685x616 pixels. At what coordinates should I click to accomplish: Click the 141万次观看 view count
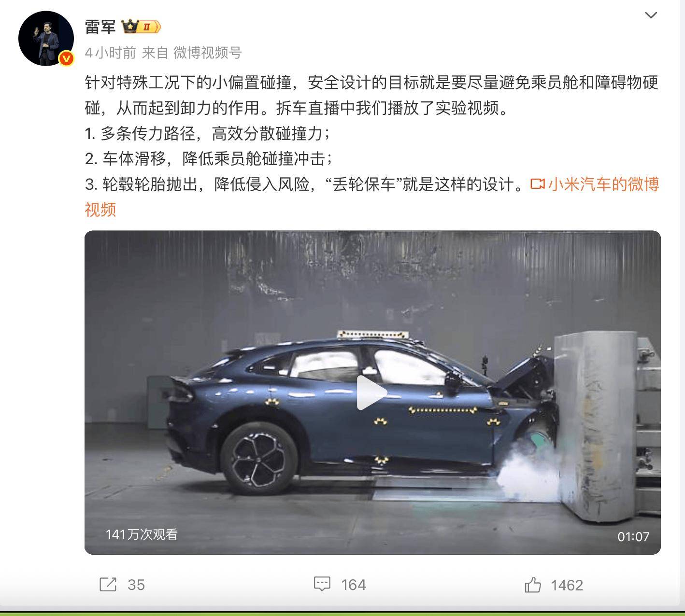(x=142, y=534)
